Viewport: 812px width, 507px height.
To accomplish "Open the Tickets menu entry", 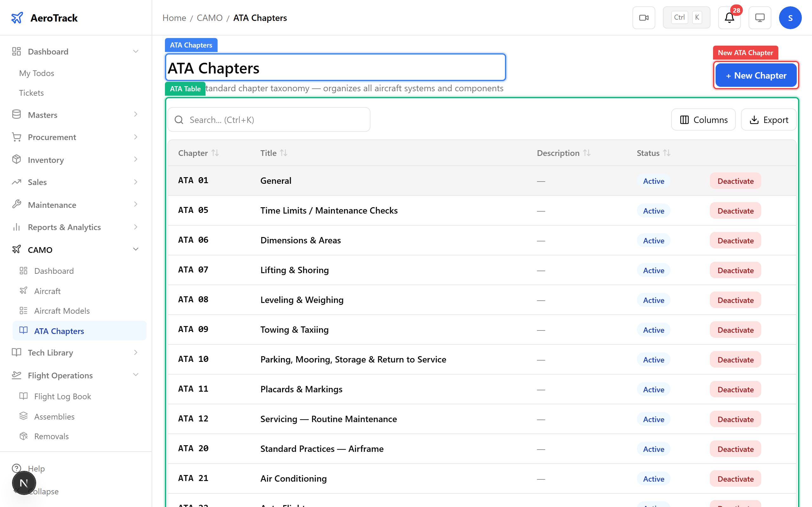I will point(31,93).
